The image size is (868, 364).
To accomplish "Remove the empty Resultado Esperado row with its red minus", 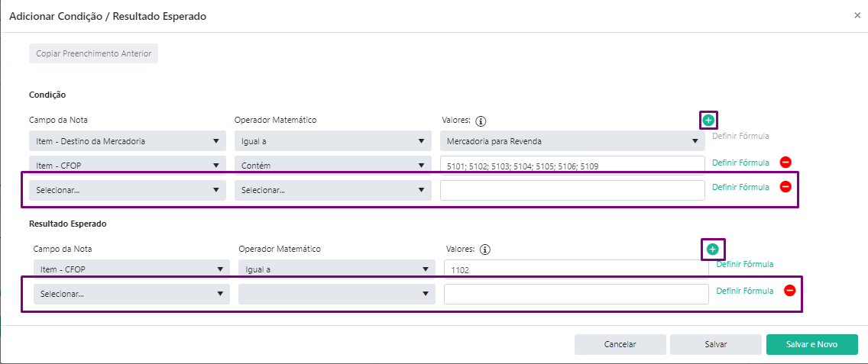I will tap(790, 291).
